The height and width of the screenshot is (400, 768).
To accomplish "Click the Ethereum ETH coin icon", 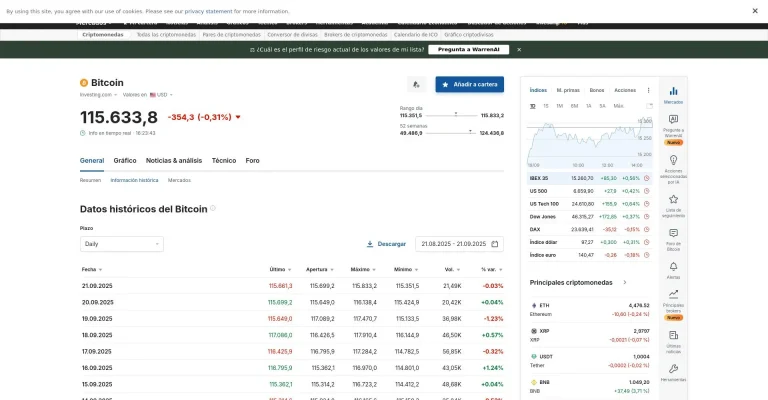I will [x=534, y=306].
